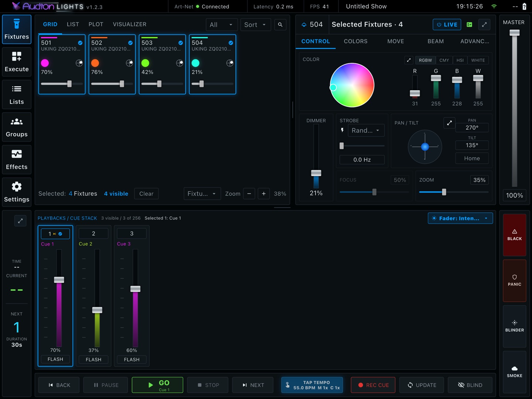Open the ADVANC... tab
This screenshot has width=532, height=399.
475,41
